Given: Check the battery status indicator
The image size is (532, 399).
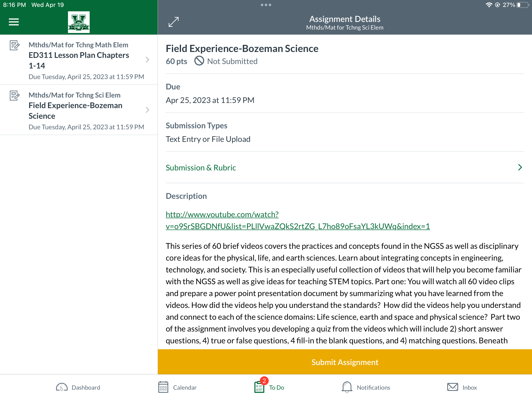Looking at the screenshot, I should [523, 5].
